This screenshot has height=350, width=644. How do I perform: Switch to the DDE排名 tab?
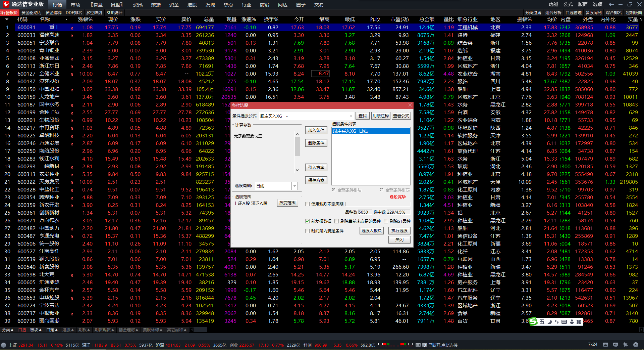pyautogui.click(x=74, y=13)
